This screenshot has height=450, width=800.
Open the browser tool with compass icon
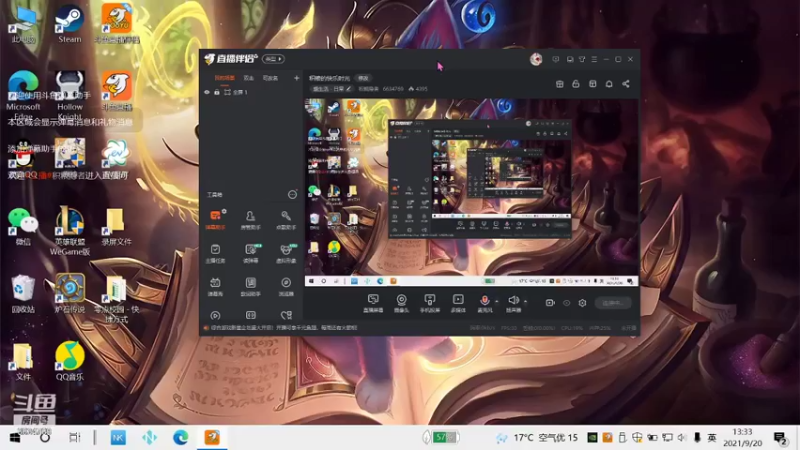[x=286, y=287]
